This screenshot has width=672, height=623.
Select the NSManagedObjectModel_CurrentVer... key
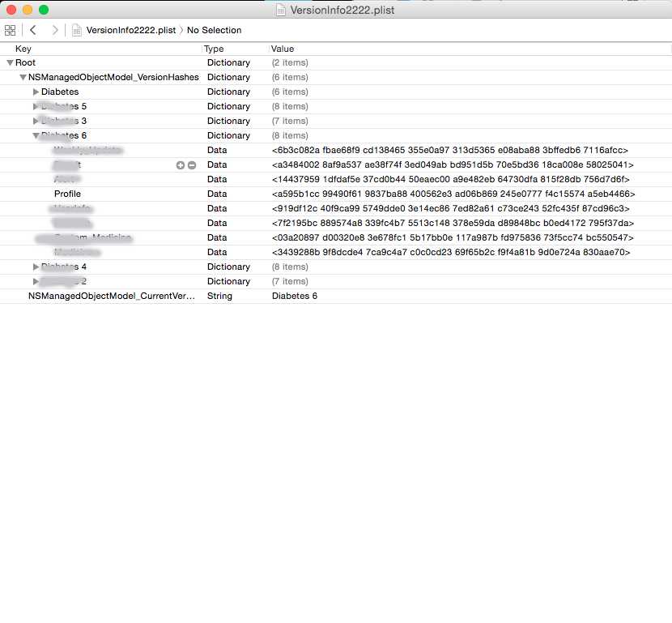coord(112,296)
